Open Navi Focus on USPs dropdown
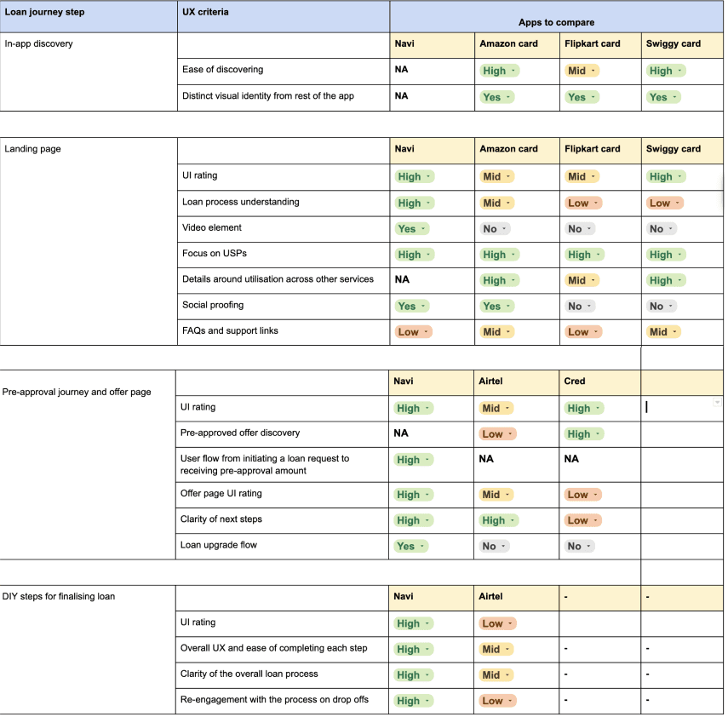 click(414, 255)
